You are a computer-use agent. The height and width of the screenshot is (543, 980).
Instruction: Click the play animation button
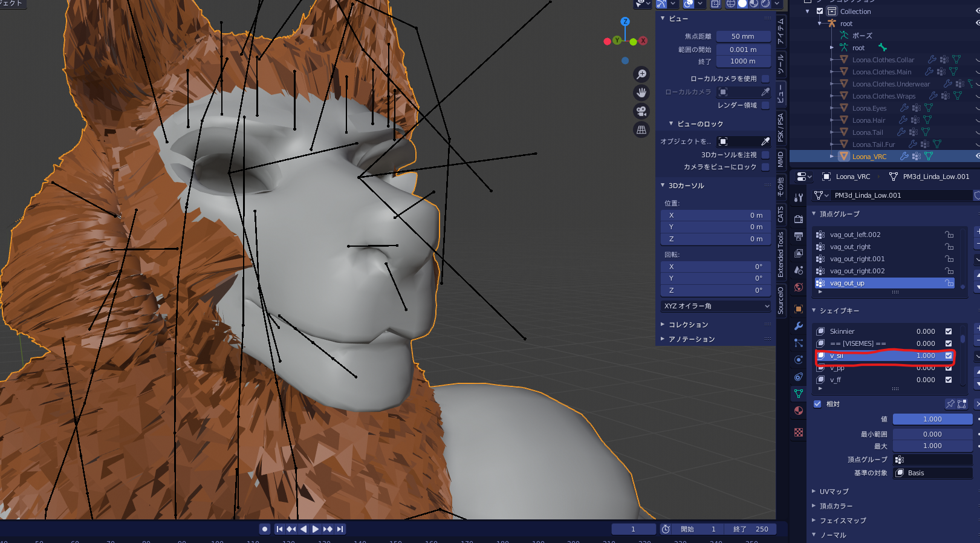tap(316, 529)
